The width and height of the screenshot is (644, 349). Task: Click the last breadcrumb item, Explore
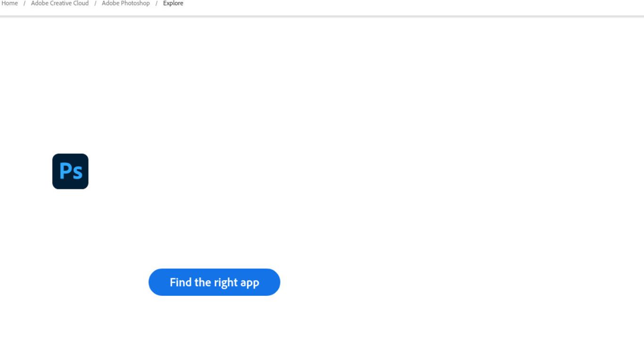173,3
